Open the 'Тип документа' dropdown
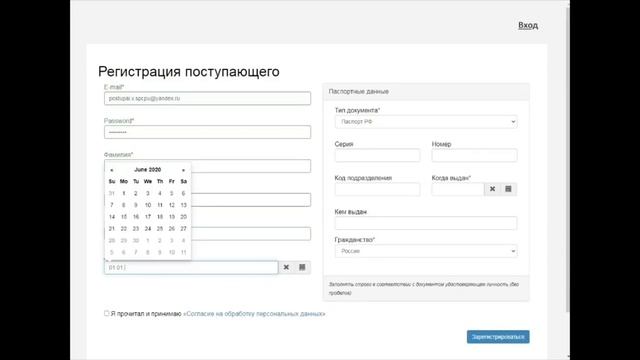Viewport: 640px width, 360px height. tap(426, 122)
